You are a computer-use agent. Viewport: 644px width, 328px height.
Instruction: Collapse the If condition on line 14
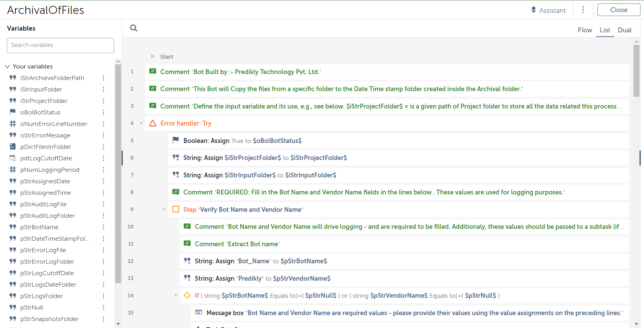point(176,295)
